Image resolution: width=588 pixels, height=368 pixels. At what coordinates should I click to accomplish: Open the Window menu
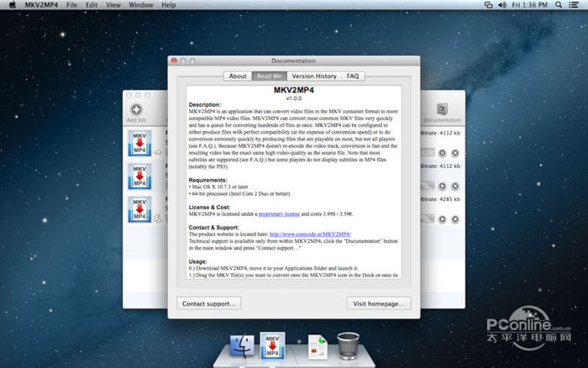pos(140,5)
